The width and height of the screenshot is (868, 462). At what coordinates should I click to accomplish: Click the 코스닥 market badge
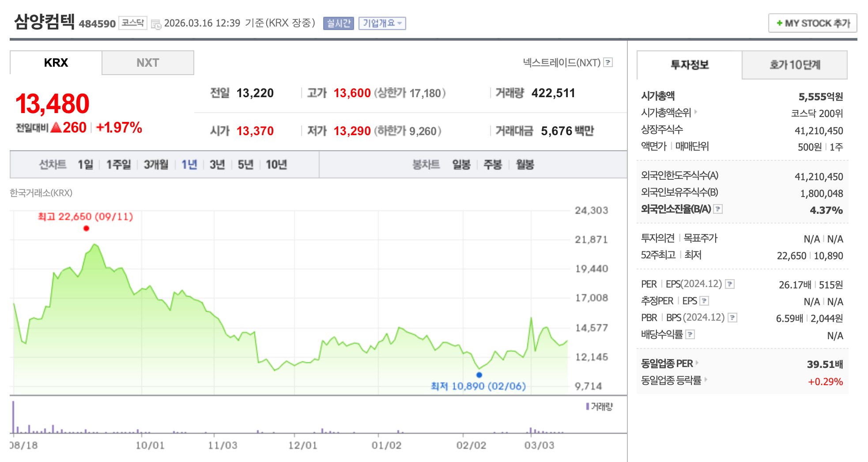coord(133,23)
